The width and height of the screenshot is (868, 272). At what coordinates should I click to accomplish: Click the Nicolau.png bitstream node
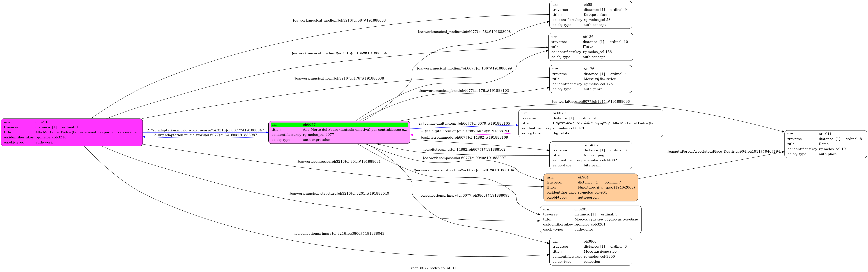[590, 155]
